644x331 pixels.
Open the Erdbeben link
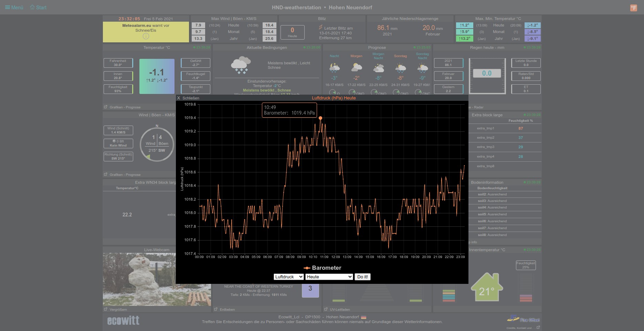(x=224, y=309)
